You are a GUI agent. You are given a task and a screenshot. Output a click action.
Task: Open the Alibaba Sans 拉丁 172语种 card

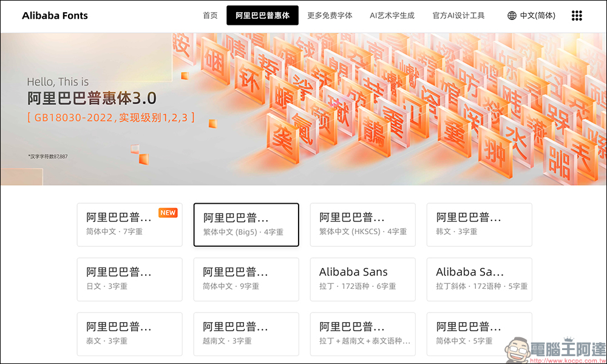[362, 279]
